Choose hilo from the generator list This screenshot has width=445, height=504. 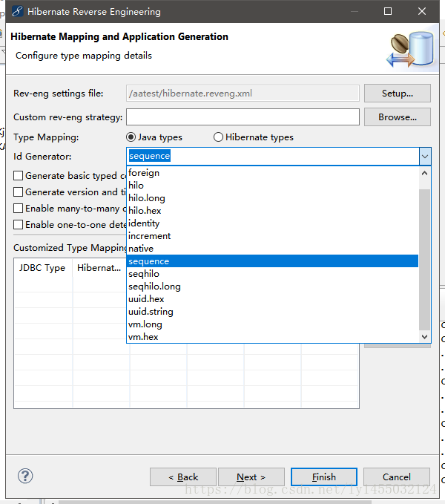click(273, 186)
